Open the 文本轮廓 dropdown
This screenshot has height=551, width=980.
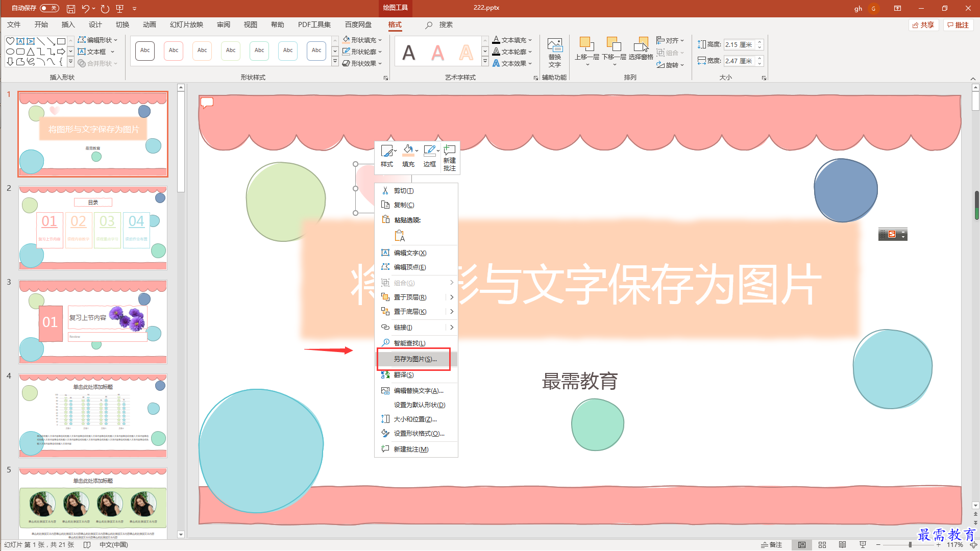click(x=512, y=52)
